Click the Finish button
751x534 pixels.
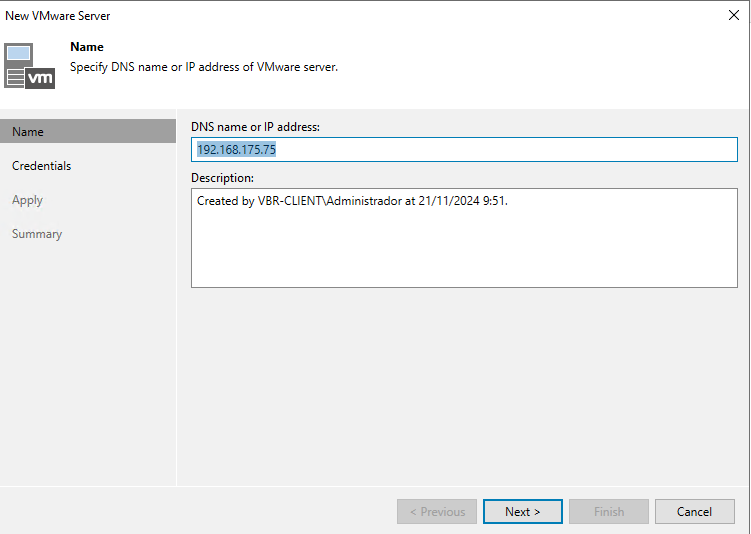point(609,512)
